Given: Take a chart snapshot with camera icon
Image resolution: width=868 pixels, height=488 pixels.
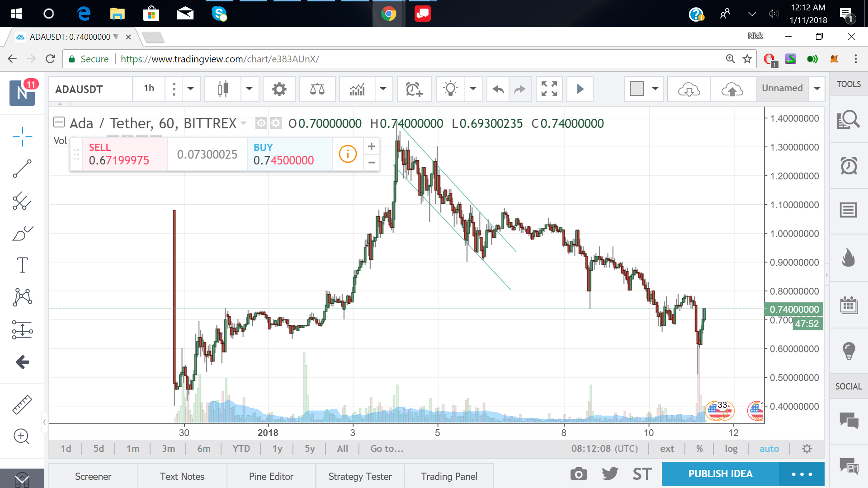Looking at the screenshot, I should (x=578, y=474).
